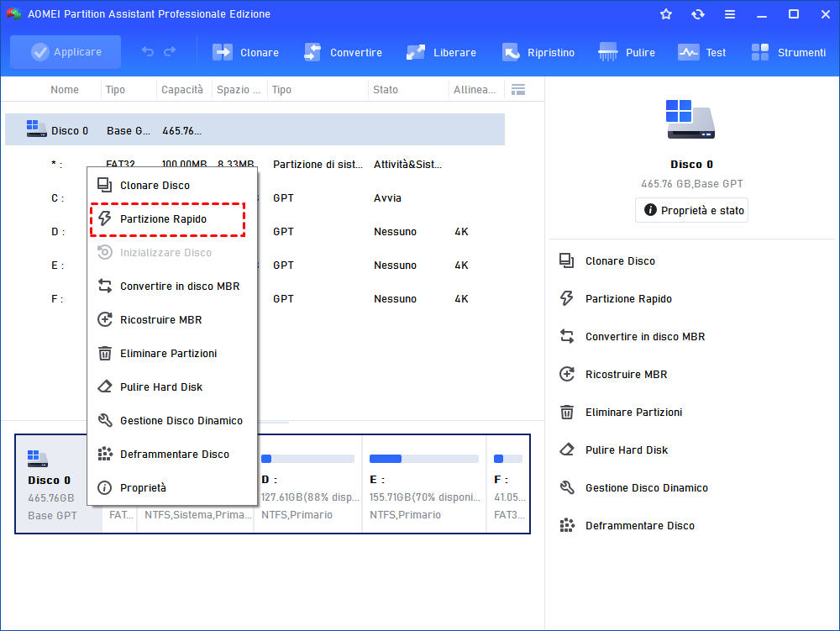Select the E: partition block in disk map
Screen dimensions: 840x631
[x=424, y=484]
